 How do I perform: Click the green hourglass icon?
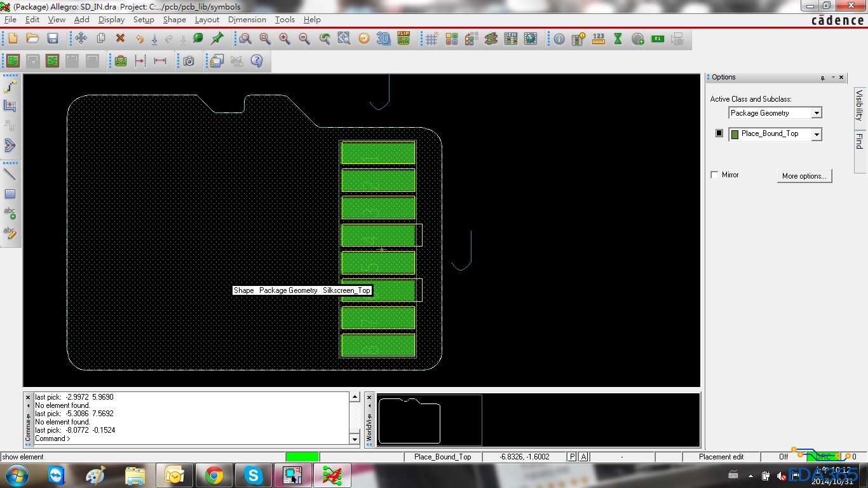(x=618, y=39)
